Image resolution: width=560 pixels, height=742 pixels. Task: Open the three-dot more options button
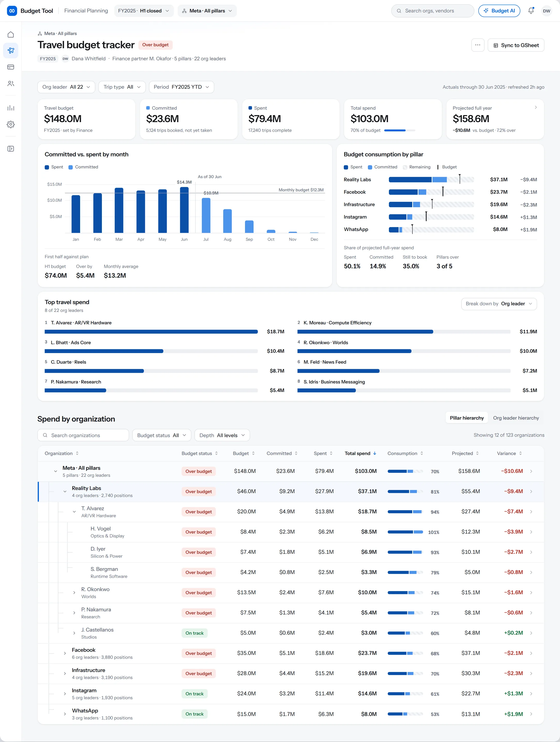[478, 45]
